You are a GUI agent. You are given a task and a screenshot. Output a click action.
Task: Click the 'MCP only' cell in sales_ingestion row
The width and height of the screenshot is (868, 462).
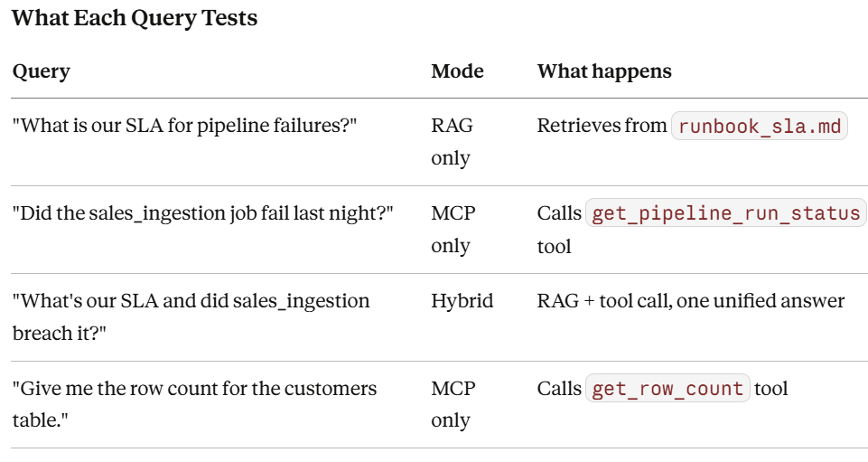tap(453, 229)
